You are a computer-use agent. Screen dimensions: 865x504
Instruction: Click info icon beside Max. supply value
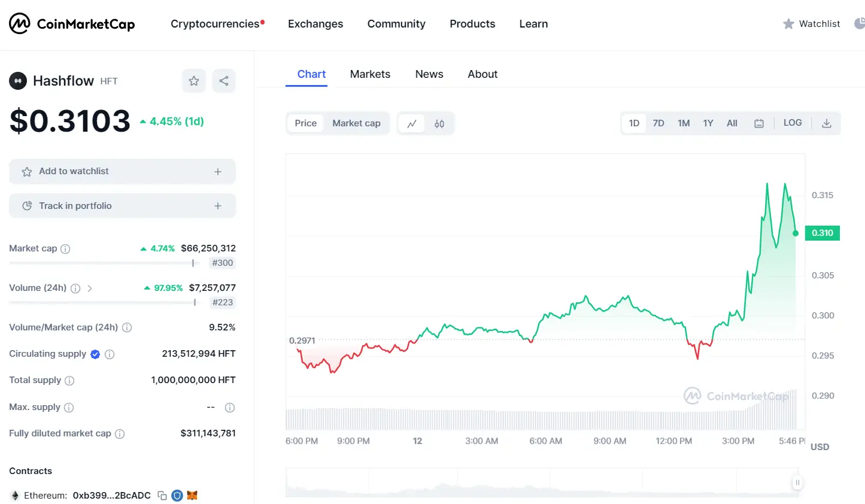tap(230, 408)
